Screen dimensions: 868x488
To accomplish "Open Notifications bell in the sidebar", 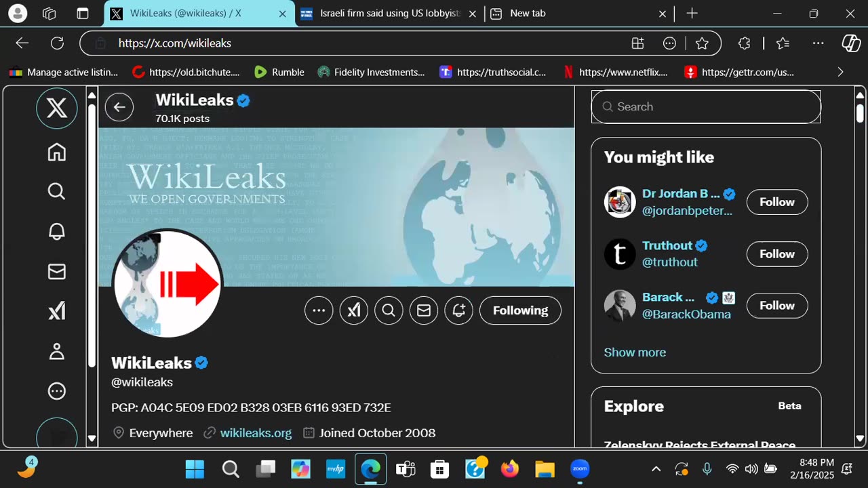I will (57, 232).
